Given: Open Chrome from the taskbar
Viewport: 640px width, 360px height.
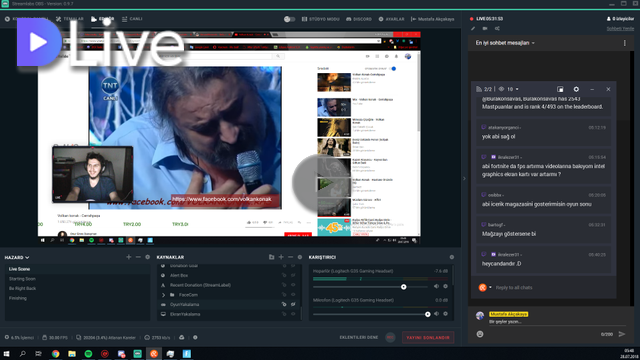Looking at the screenshot, I should pos(56,354).
